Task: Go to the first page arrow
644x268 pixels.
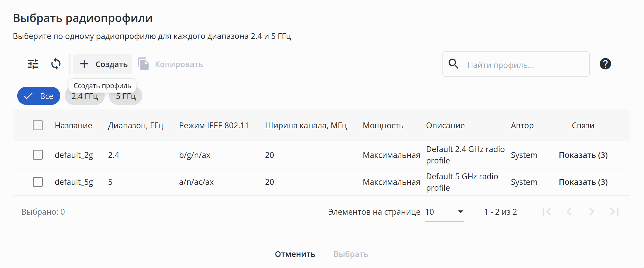Action: tap(547, 211)
